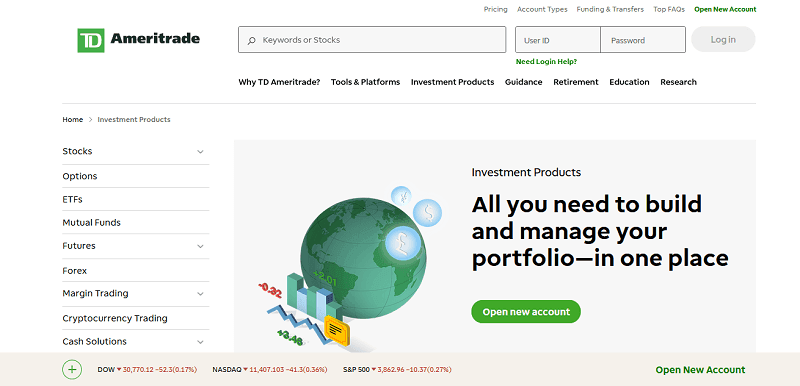Click the S&P 500 ticker quote
The image size is (800, 386).
click(397, 370)
